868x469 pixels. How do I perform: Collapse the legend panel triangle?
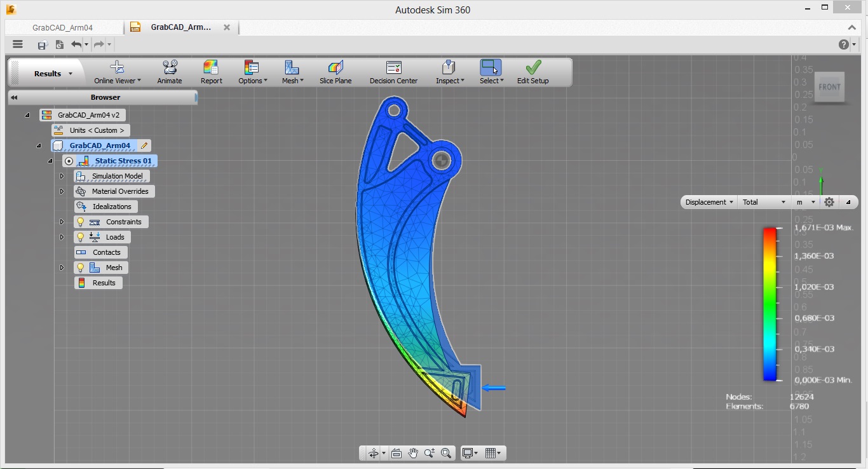(848, 202)
